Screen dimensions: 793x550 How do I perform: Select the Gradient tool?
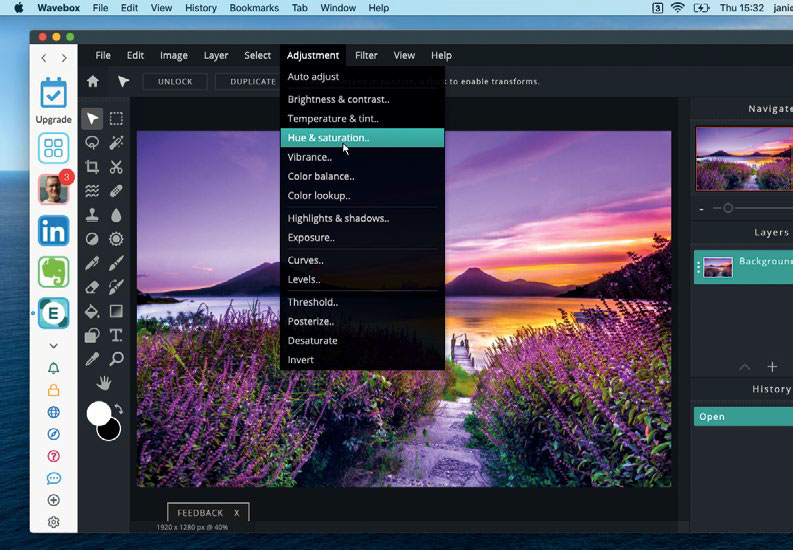point(116,311)
